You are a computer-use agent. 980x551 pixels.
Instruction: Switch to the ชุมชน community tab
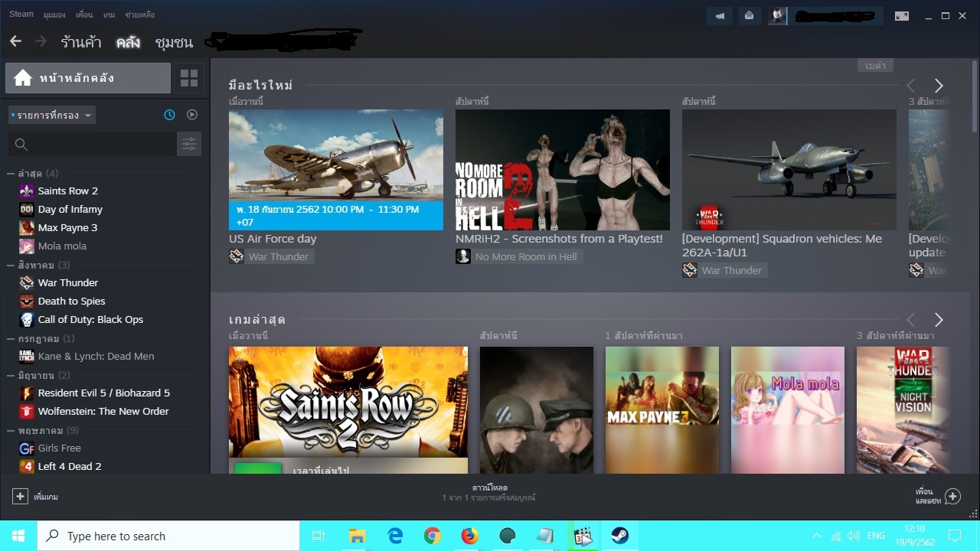pos(174,42)
